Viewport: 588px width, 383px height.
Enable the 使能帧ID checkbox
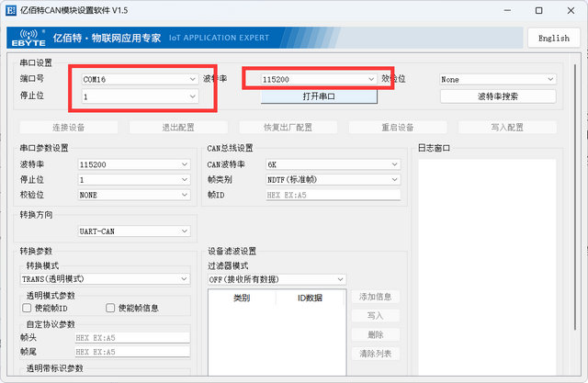coord(27,308)
